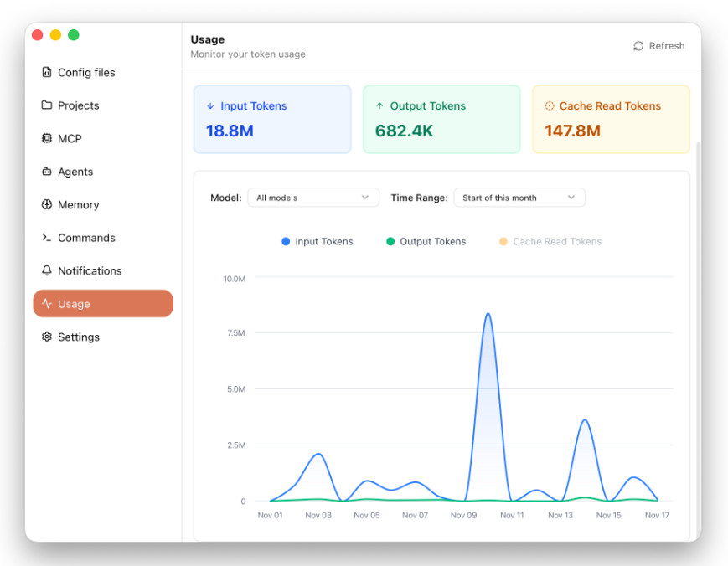
Task: Click the Commands terminal prompt icon
Action: (x=46, y=238)
